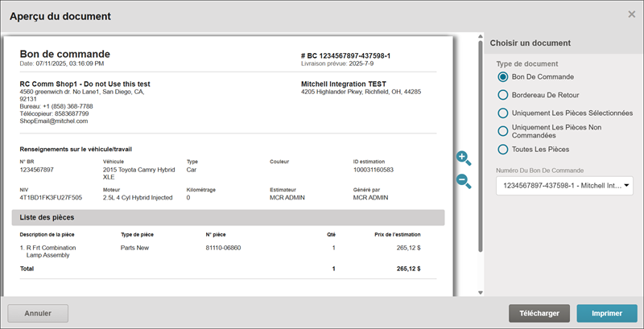Click the ShopEmail@mitchel.com address in the preview
Image resolution: width=644 pixels, height=329 pixels.
(54, 121)
